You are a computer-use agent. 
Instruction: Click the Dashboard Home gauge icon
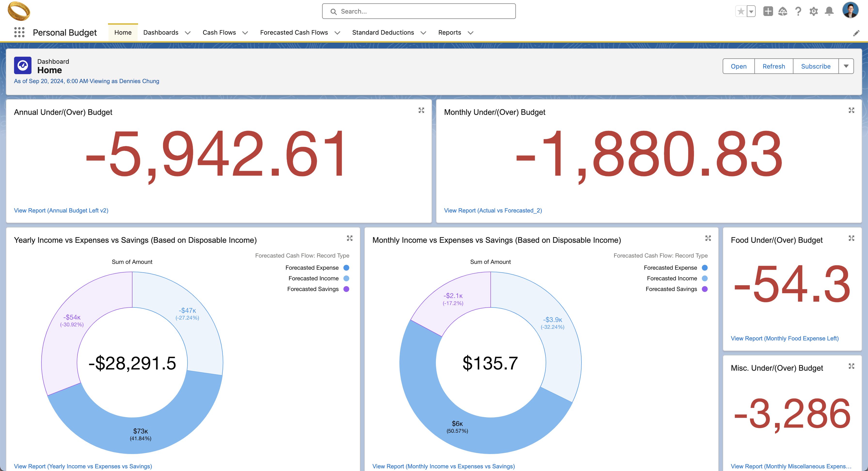click(x=23, y=65)
